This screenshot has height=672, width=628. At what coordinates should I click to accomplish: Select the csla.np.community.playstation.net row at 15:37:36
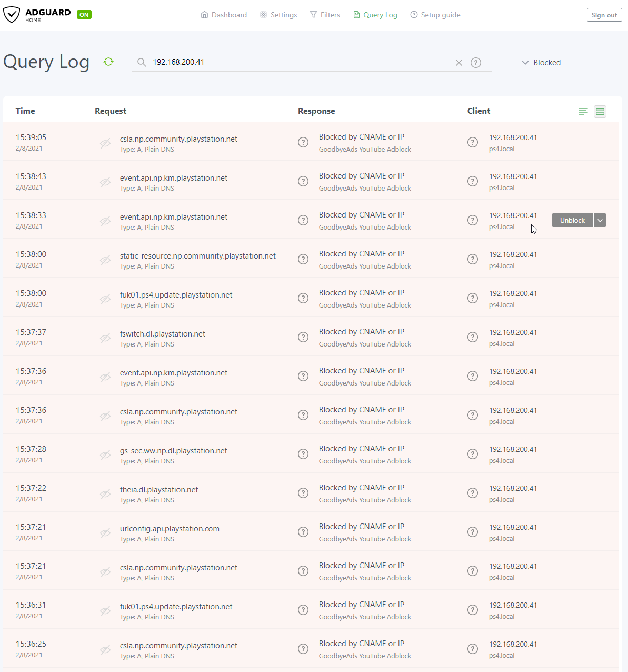pyautogui.click(x=311, y=414)
